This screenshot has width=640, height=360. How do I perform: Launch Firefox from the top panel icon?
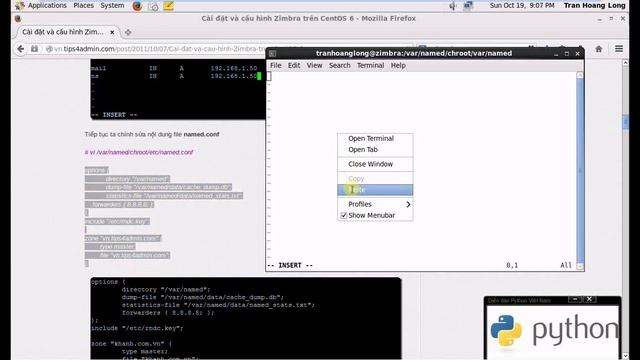137,6
